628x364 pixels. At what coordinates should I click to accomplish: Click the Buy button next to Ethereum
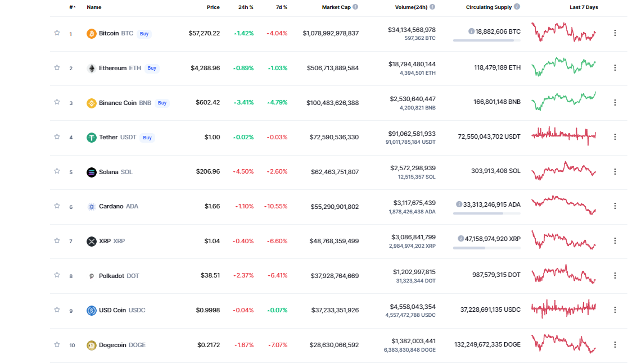pyautogui.click(x=152, y=69)
